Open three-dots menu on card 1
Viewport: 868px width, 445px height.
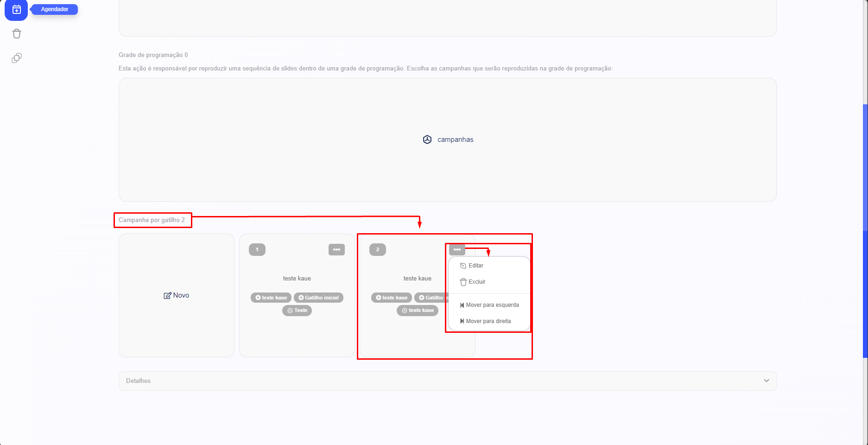coord(336,250)
